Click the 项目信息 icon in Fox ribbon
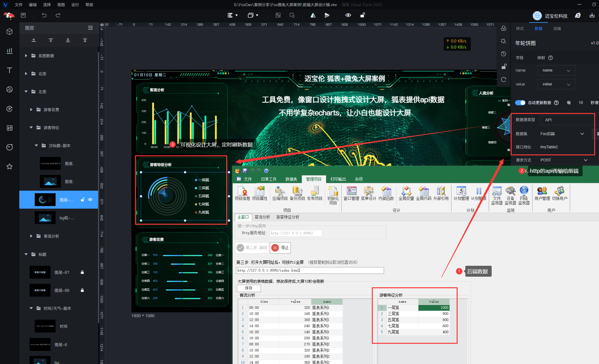599x364 pixels. click(x=243, y=194)
